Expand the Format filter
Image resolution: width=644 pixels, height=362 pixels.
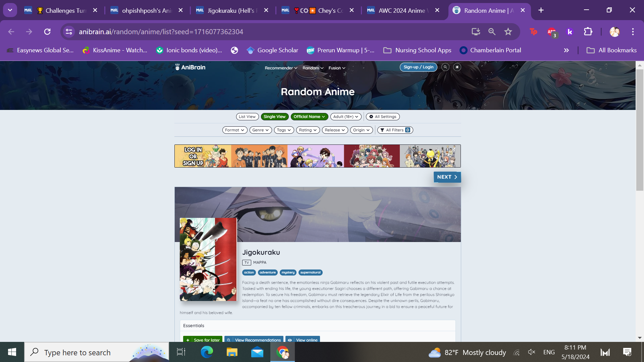click(x=235, y=130)
